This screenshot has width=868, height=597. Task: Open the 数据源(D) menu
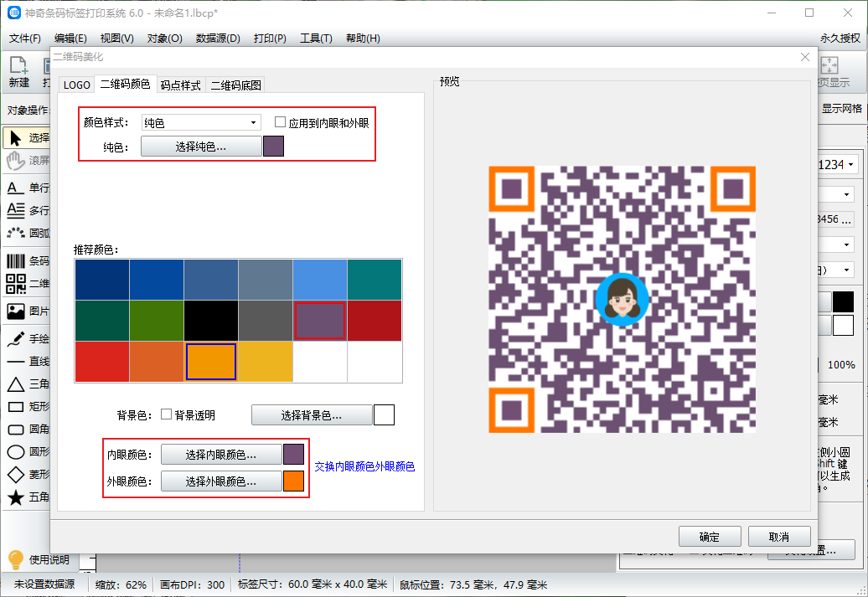pos(218,39)
